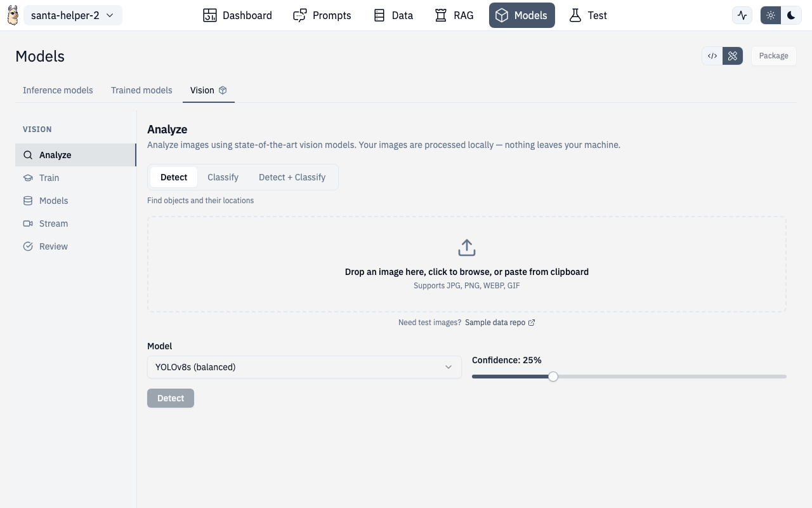Open the activity monitor pulse icon

[x=742, y=15]
